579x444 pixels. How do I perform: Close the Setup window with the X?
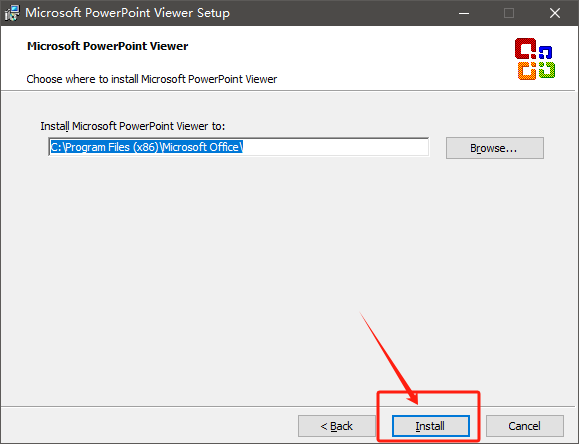click(555, 13)
